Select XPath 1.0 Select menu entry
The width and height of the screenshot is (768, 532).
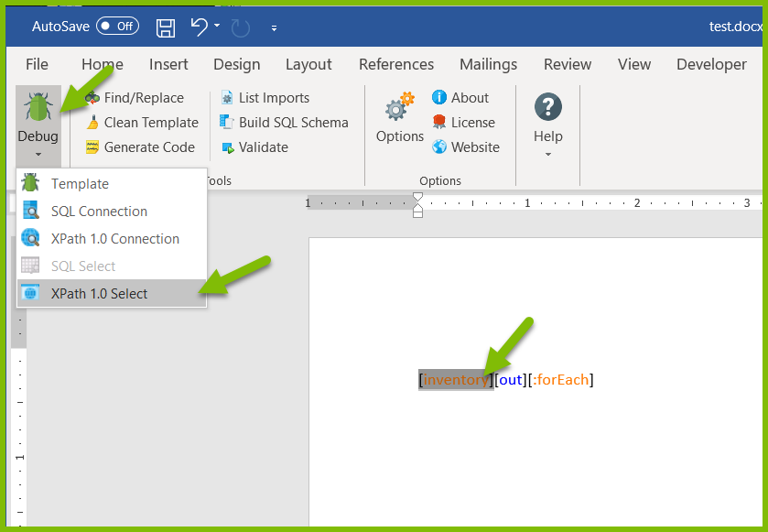point(112,293)
